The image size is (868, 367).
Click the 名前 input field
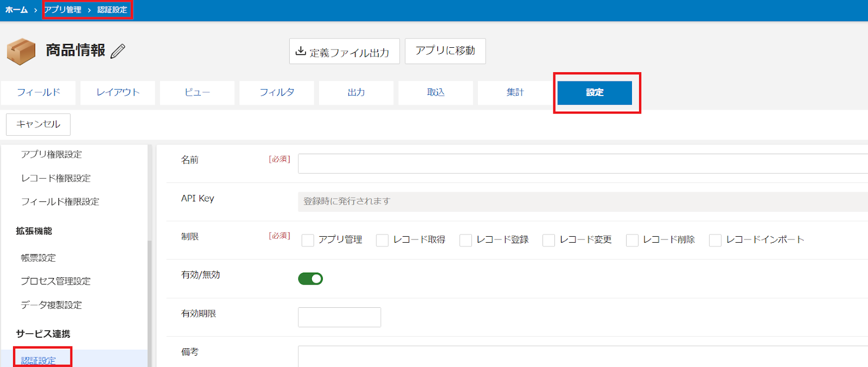(583, 163)
